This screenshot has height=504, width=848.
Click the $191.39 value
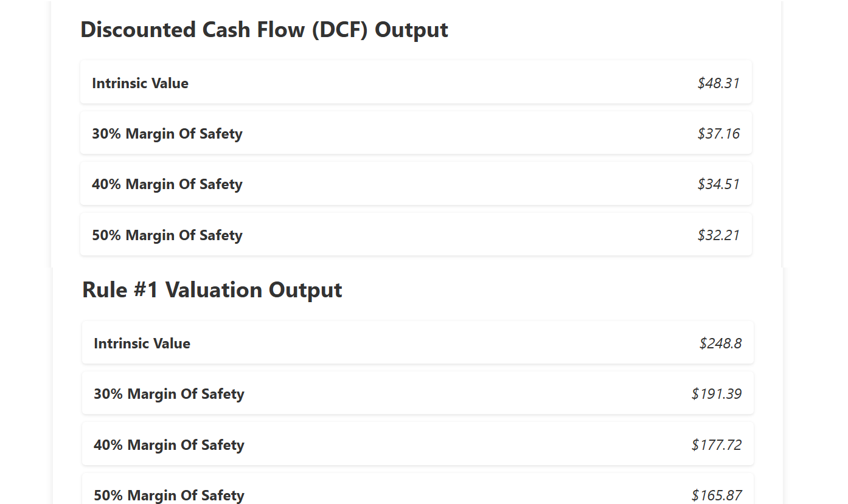click(717, 394)
